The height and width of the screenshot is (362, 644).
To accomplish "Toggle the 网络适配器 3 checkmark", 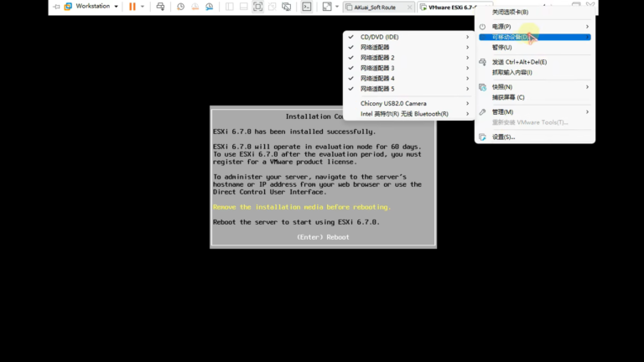I will click(351, 68).
